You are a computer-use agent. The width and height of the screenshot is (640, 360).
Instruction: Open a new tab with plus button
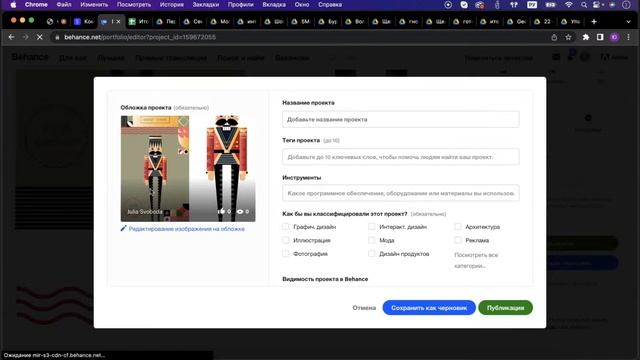coord(594,21)
